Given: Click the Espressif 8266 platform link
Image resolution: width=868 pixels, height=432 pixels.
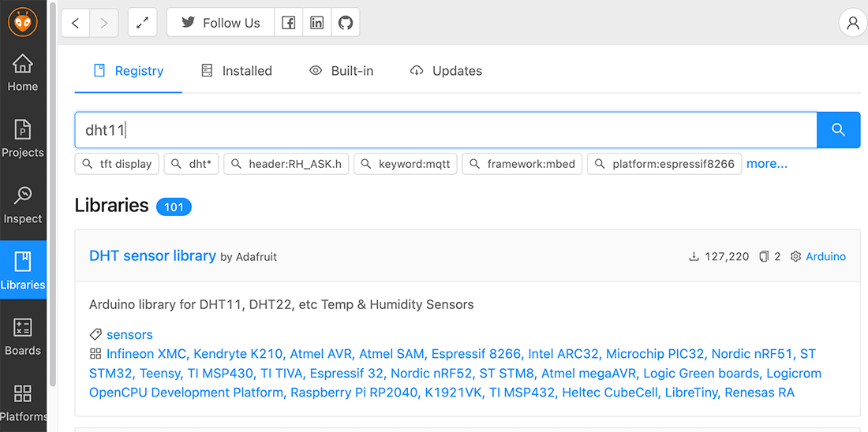Looking at the screenshot, I should [476, 354].
